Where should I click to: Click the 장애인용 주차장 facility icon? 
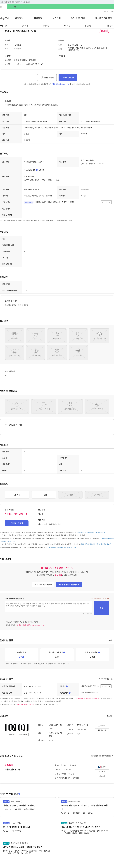click(17, 406)
